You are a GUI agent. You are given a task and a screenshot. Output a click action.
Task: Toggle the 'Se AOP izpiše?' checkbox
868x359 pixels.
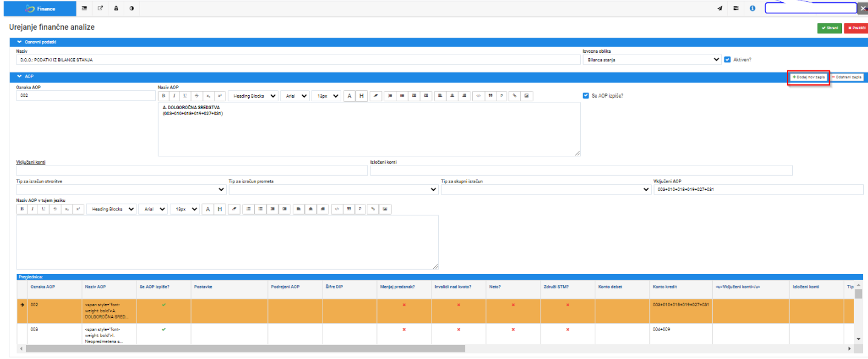pos(586,95)
